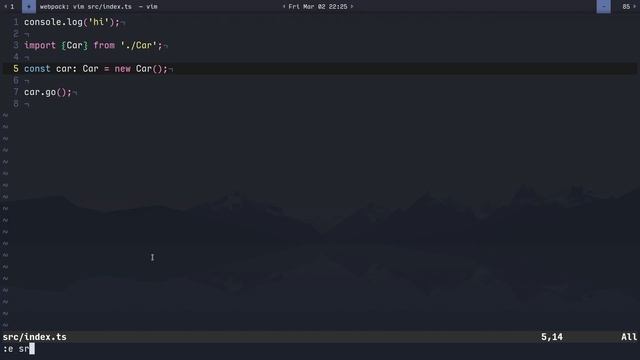The height and width of the screenshot is (360, 640).
Task: Click the 'car.go();' statement on line 7
Action: pyautogui.click(x=48, y=92)
